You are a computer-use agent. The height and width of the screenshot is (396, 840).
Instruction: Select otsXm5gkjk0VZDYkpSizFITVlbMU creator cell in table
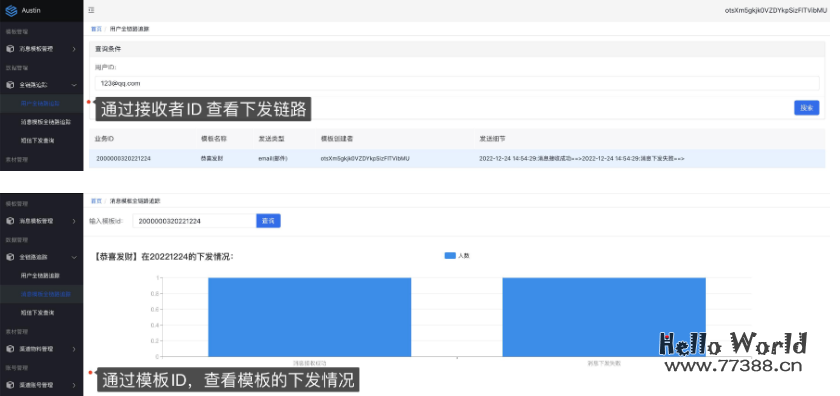pyautogui.click(x=365, y=159)
